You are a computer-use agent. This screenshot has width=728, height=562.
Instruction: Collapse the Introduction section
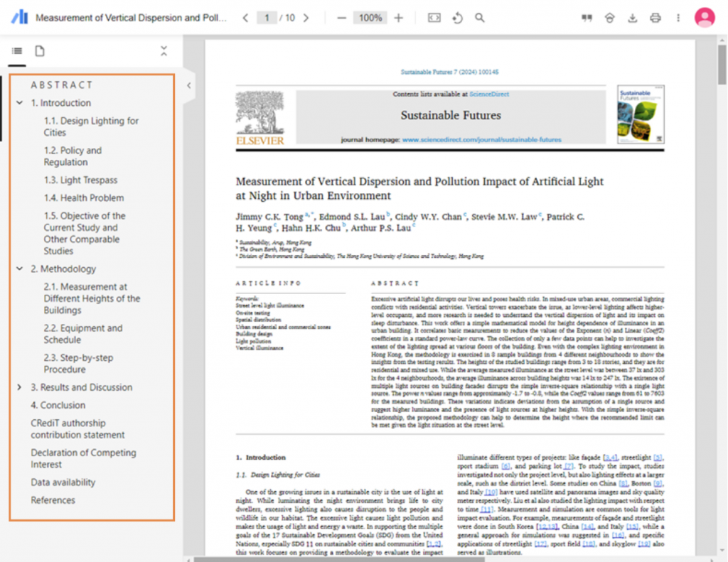point(20,102)
